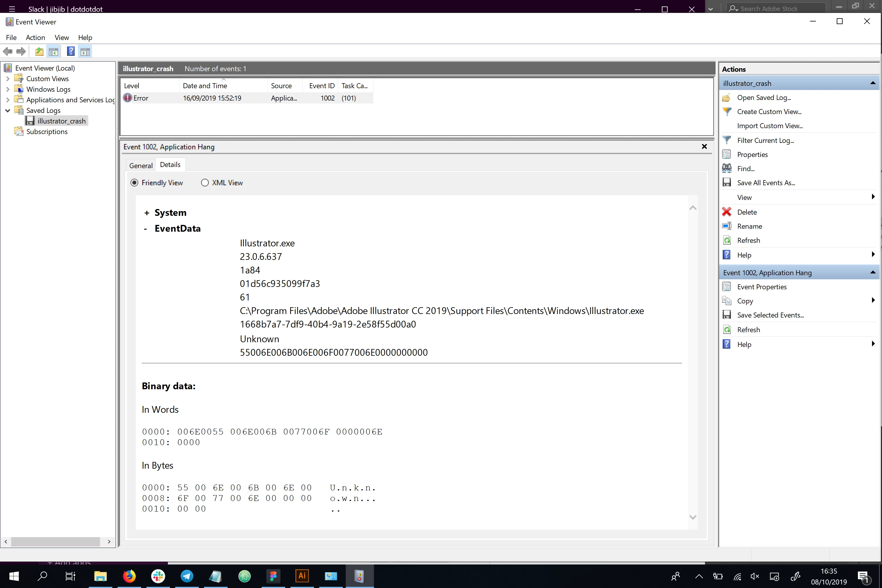
Task: Select the XML View radio button
Action: coord(205,183)
